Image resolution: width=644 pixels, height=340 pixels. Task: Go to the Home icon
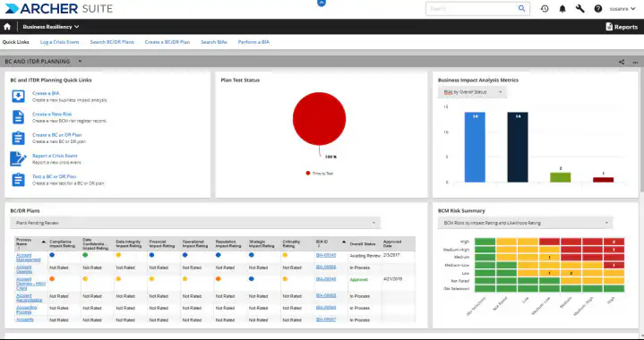(7, 27)
